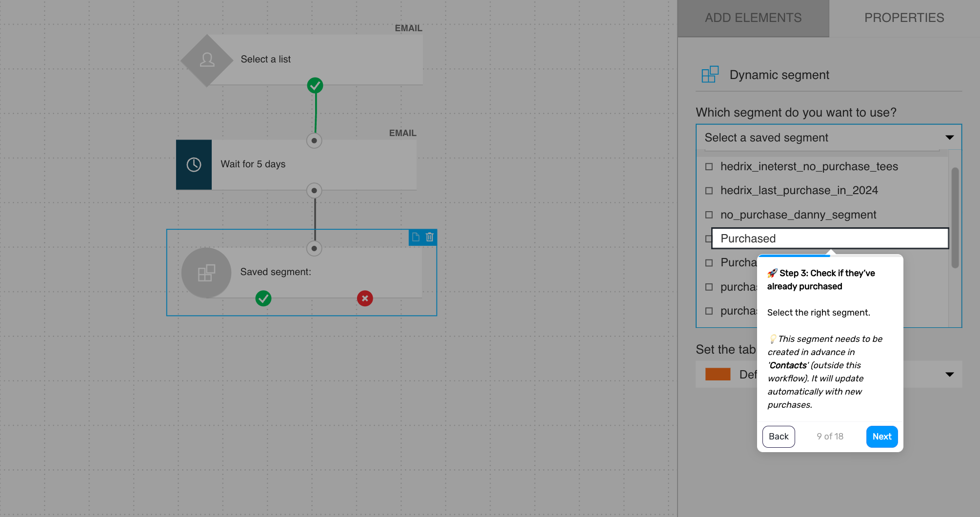Check the no_purchase_danny_segment option
The image size is (980, 517).
(709, 215)
